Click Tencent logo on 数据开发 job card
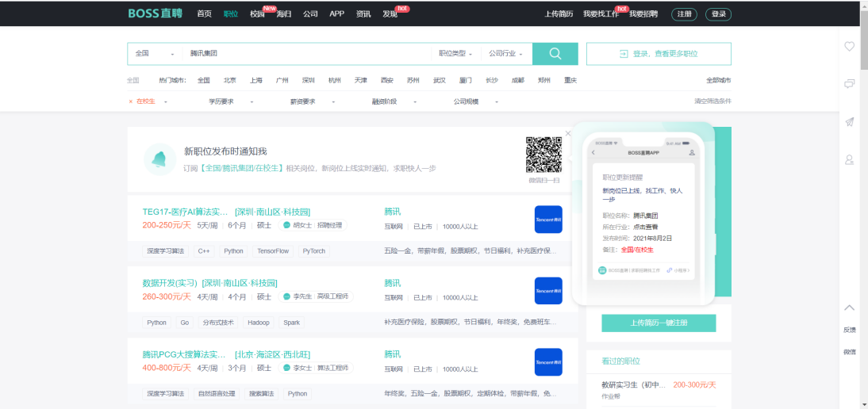The image size is (868, 409). (x=548, y=291)
